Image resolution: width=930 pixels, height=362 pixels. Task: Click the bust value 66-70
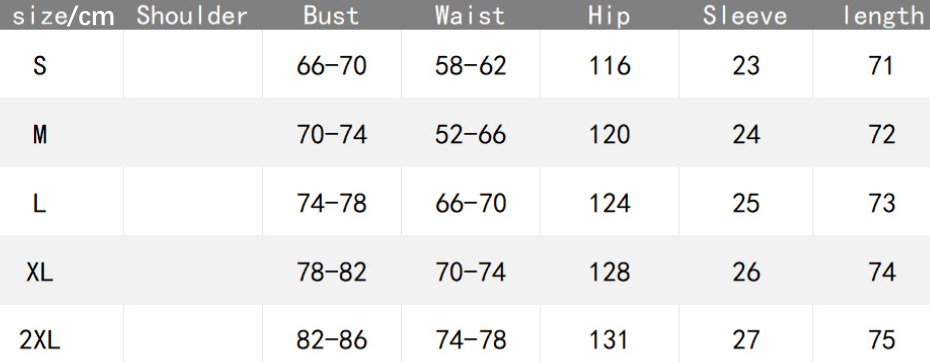[332, 66]
